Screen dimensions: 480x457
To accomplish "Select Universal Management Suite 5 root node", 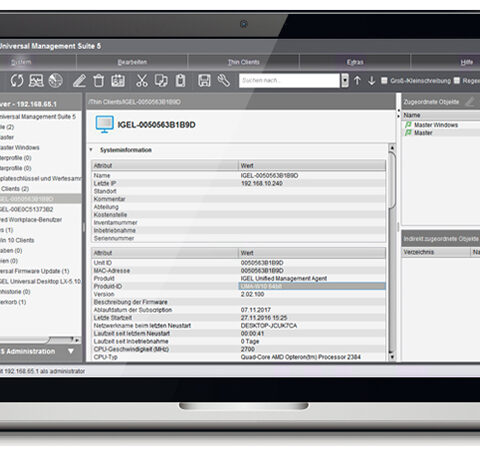I will [38, 117].
